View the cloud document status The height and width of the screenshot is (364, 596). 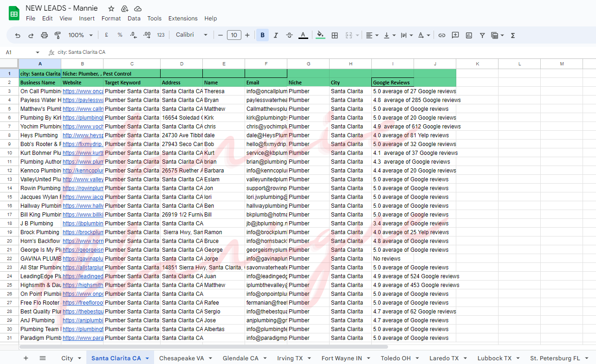138,8
